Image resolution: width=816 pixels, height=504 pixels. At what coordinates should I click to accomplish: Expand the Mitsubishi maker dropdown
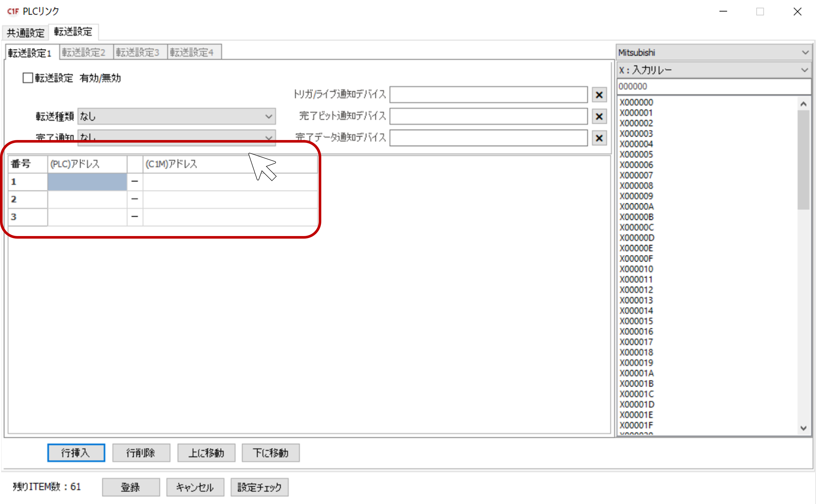point(713,53)
